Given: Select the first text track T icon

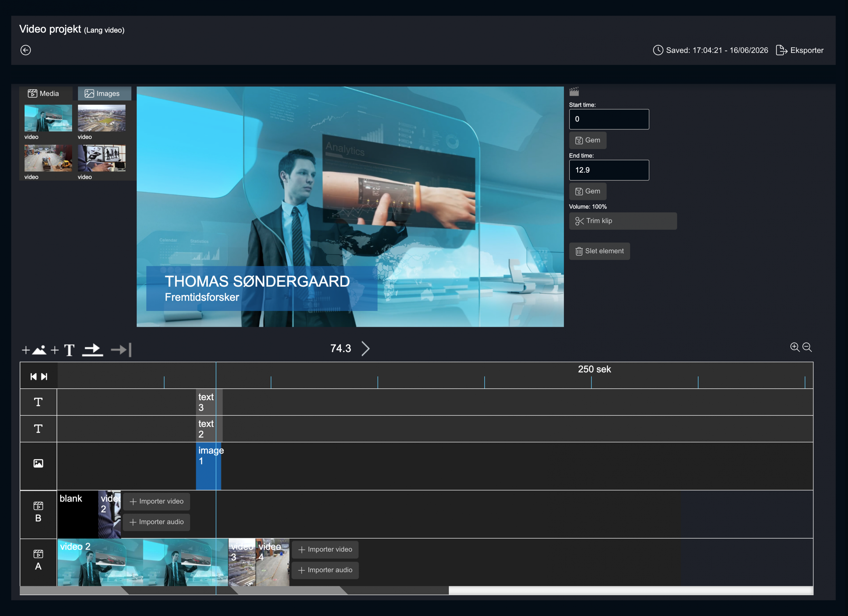Looking at the screenshot, I should point(38,402).
